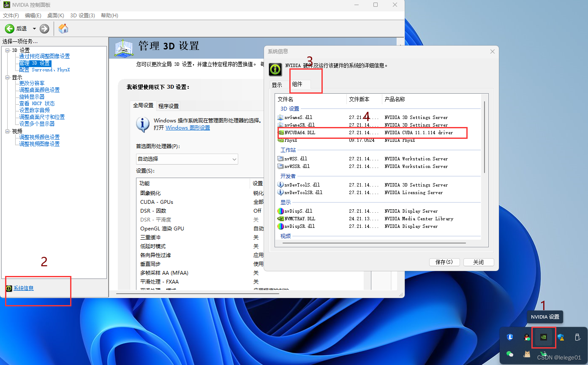Click the 产品名称 column header
The image size is (588, 365).
431,99
